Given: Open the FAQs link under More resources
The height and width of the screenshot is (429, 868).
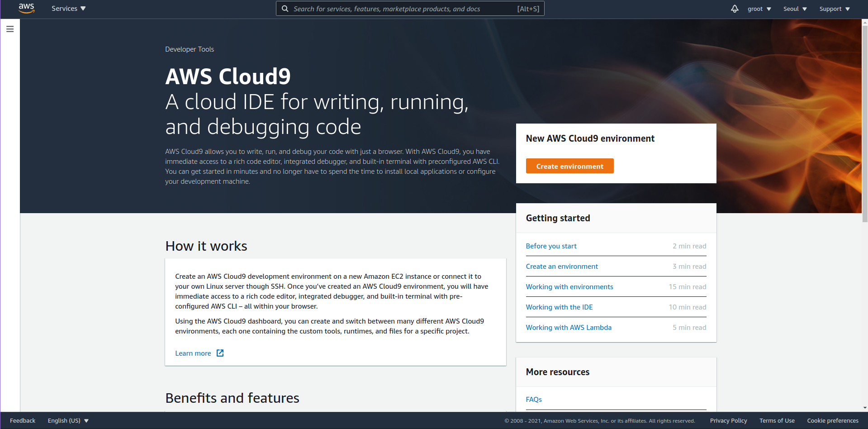Looking at the screenshot, I should [x=534, y=399].
